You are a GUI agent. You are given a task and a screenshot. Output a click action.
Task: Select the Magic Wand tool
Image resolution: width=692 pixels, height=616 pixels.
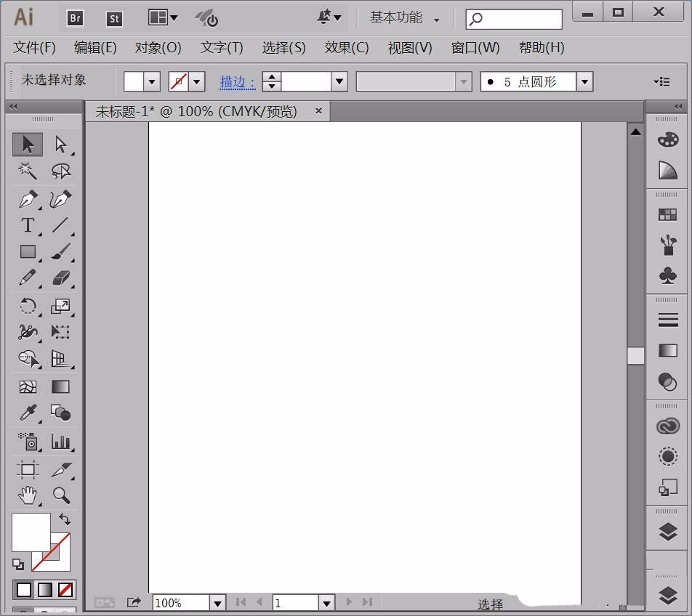point(28,171)
